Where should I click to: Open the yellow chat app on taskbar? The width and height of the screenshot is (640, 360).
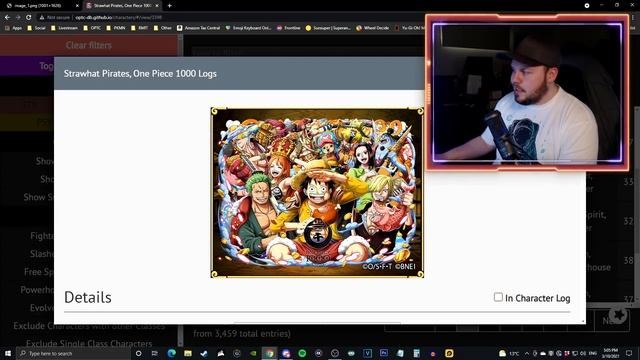[x=449, y=353]
